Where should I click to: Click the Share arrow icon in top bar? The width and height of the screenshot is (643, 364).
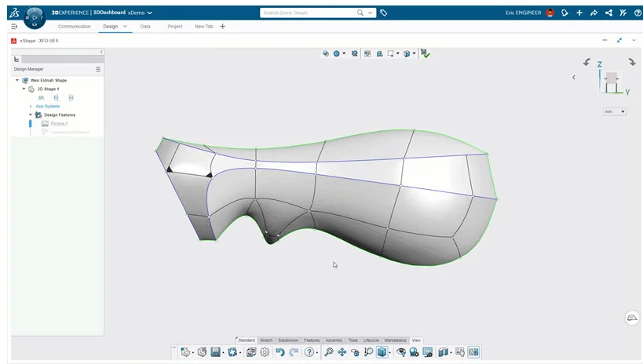click(x=594, y=13)
